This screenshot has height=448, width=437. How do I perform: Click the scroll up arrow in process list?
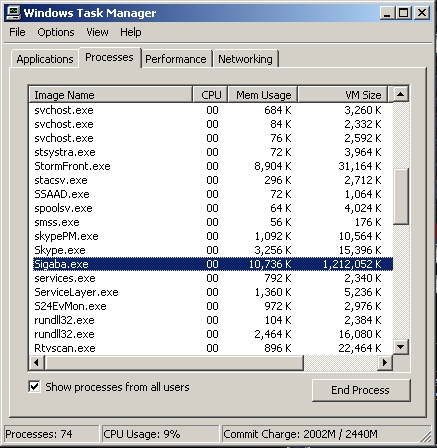[400, 95]
